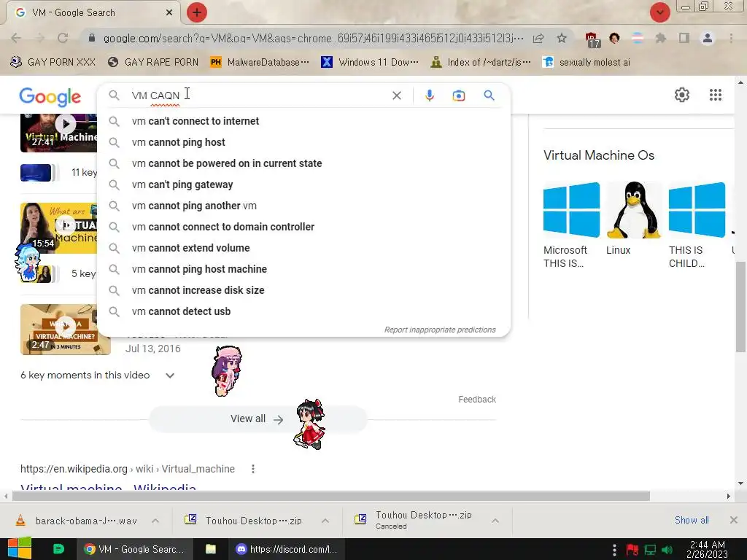
Task: Open barack-obama wav download options arrow
Action: pos(155,521)
